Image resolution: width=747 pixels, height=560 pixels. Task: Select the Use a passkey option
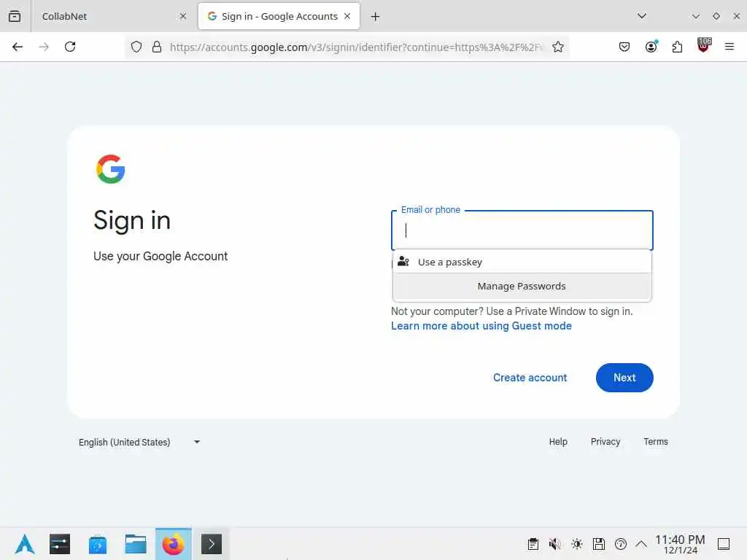(x=522, y=262)
